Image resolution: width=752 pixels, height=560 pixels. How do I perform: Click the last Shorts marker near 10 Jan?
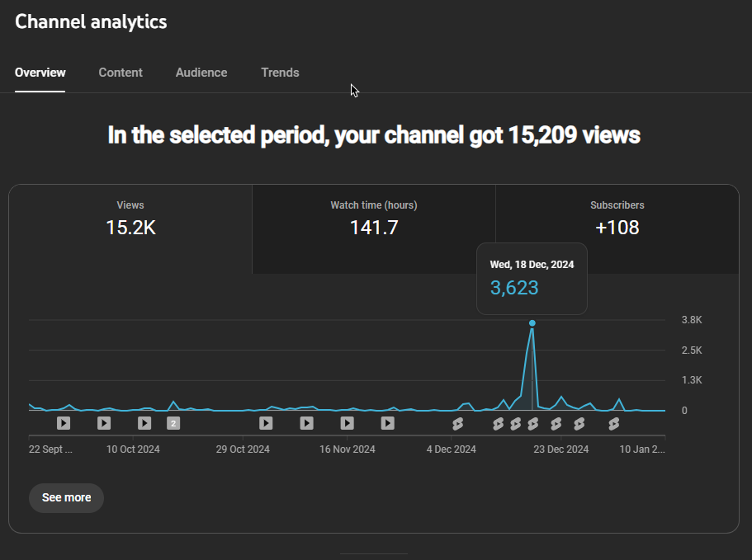[613, 424]
